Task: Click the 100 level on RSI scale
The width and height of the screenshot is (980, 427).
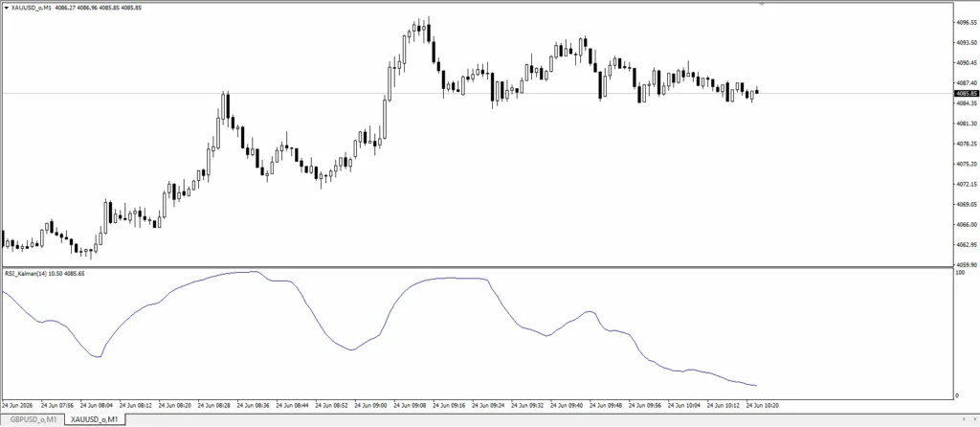Action: click(x=961, y=273)
